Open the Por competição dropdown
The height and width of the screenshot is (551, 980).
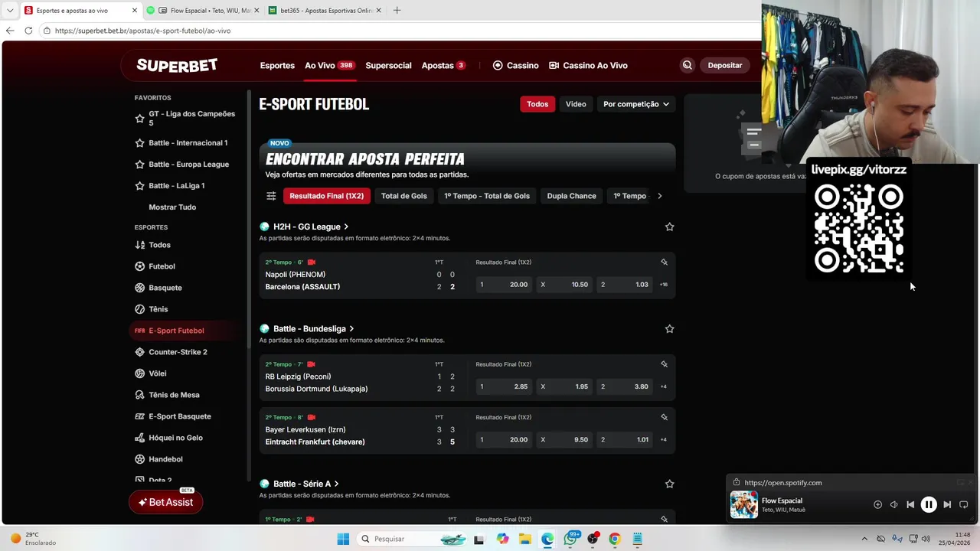636,104
